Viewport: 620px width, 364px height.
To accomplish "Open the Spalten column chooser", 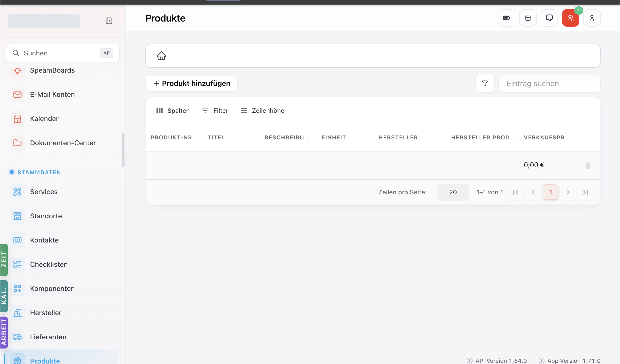I will 173,111.
